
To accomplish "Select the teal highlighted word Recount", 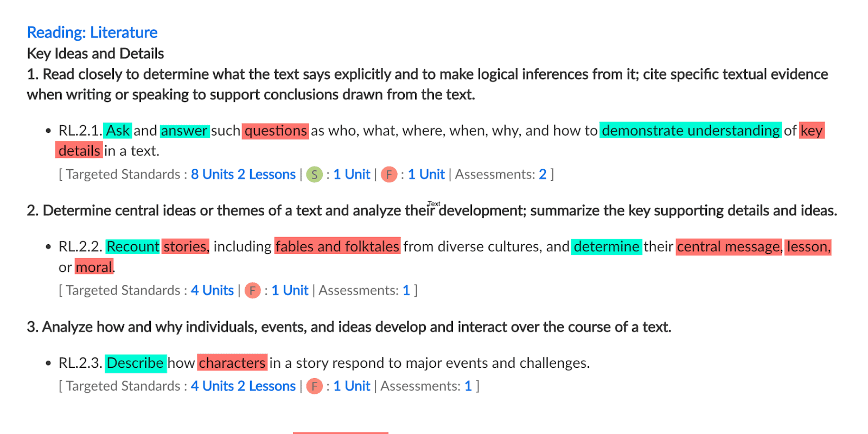I will (133, 247).
